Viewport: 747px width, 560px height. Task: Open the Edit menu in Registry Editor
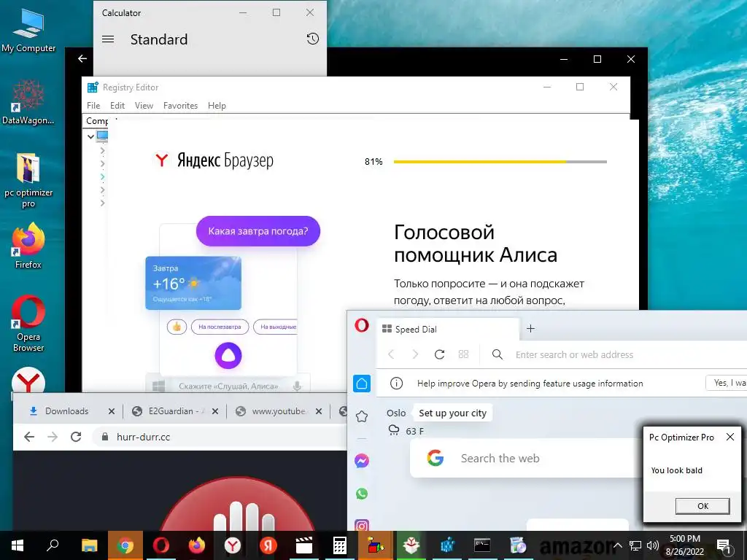(117, 105)
